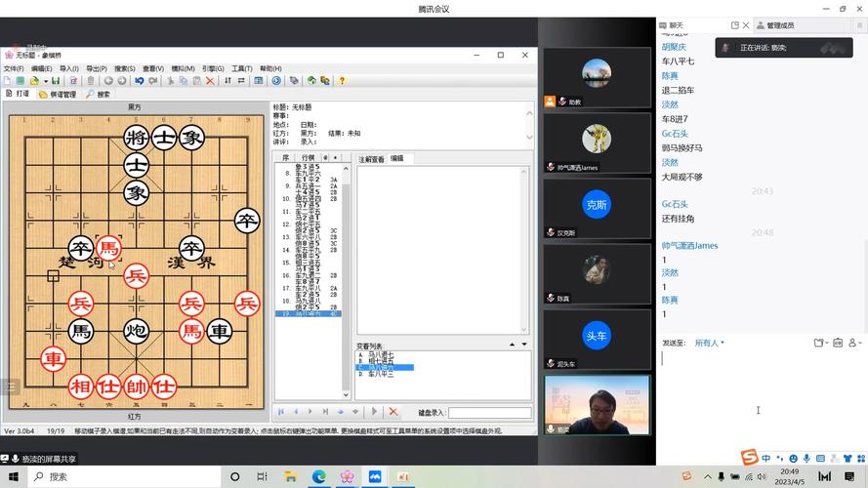Open the 文件(F) menu

(x=14, y=68)
